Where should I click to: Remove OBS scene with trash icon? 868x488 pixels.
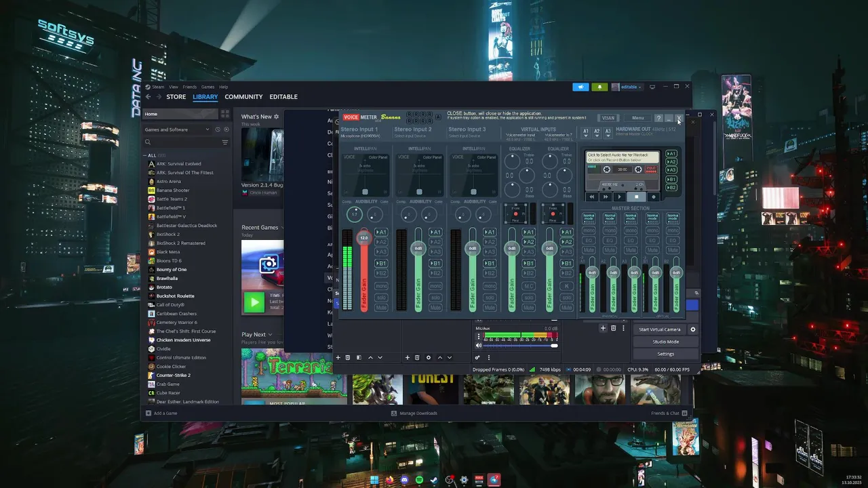(x=348, y=357)
